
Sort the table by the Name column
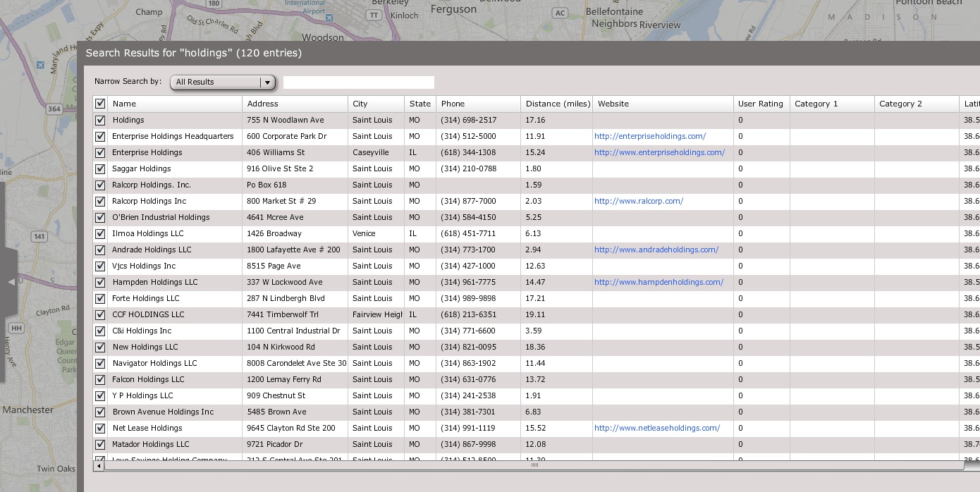(175, 104)
